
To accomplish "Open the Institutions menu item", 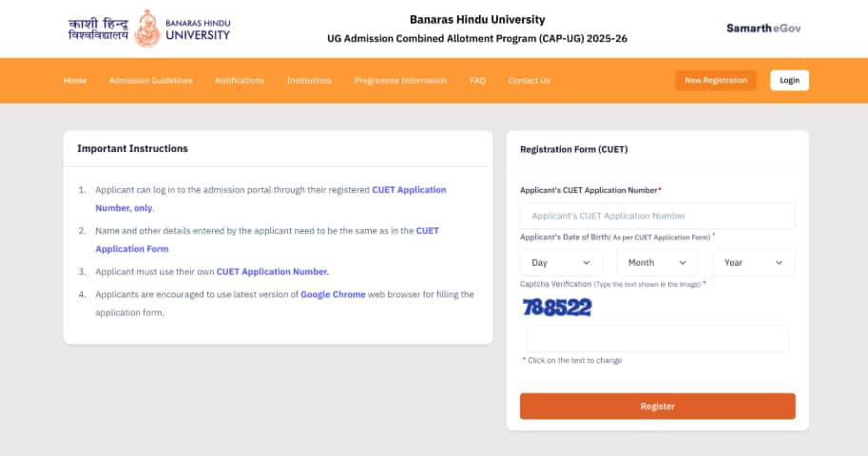I will [309, 80].
